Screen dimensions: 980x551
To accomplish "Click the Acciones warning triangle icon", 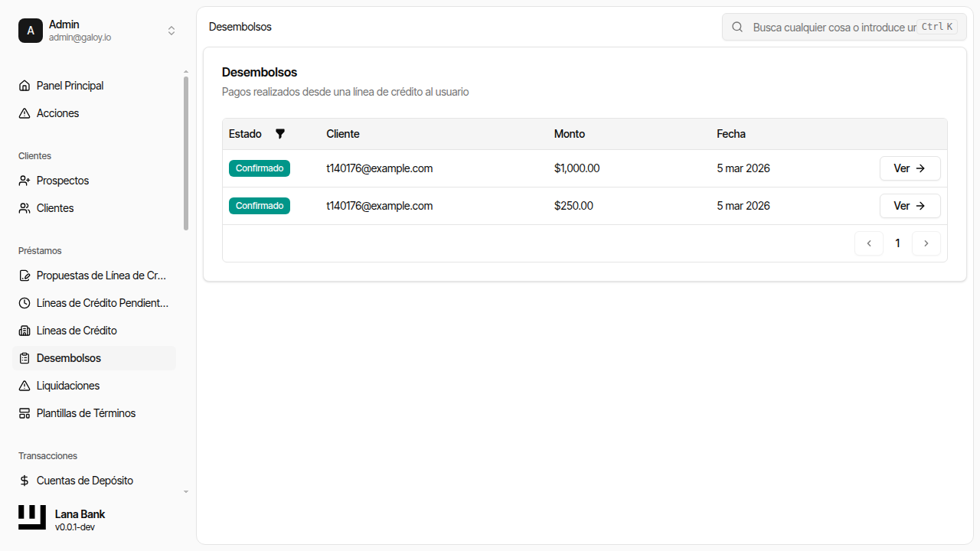I will [x=24, y=113].
